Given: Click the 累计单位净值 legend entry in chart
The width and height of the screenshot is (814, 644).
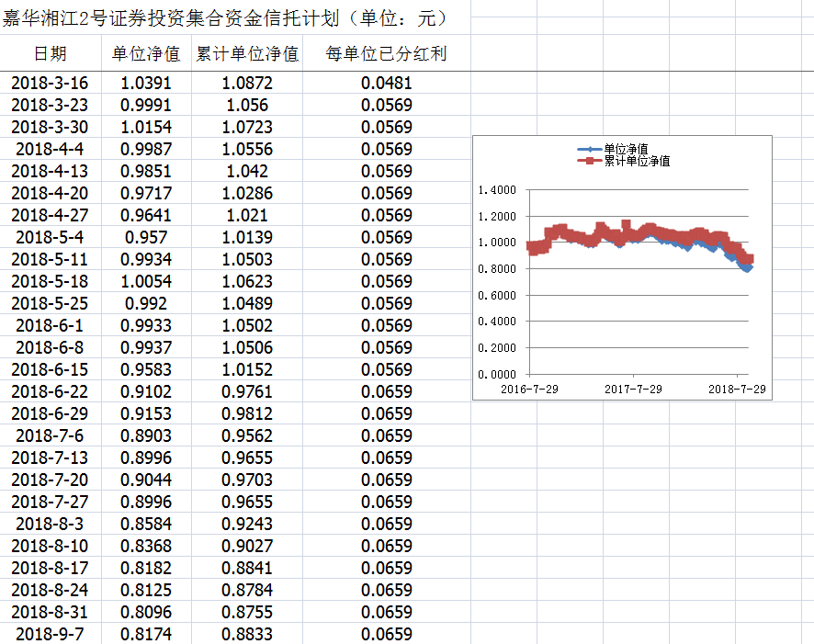Looking at the screenshot, I should [624, 161].
